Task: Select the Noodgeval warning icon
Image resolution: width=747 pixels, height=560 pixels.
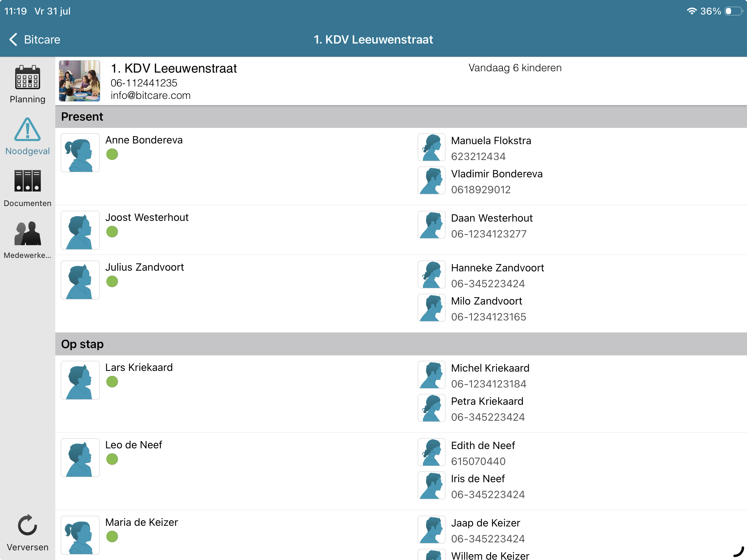Action: click(x=28, y=130)
